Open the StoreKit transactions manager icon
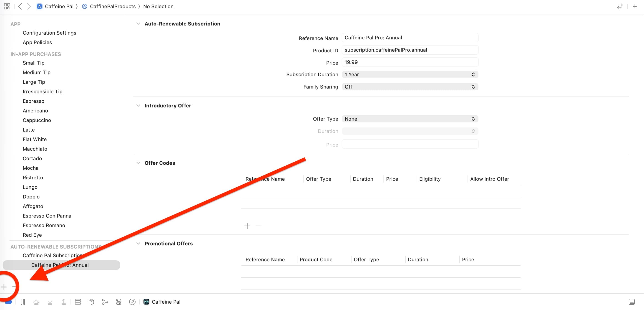The height and width of the screenshot is (310, 644). tap(132, 302)
